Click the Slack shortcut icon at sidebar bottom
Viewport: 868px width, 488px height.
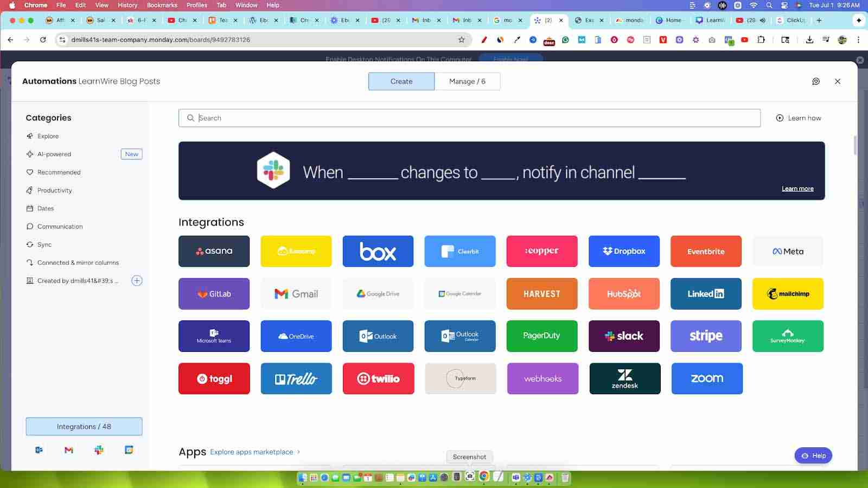98,450
